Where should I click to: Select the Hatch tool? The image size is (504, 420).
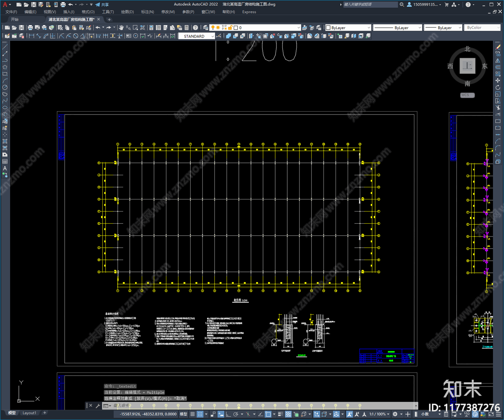[x=5, y=141]
